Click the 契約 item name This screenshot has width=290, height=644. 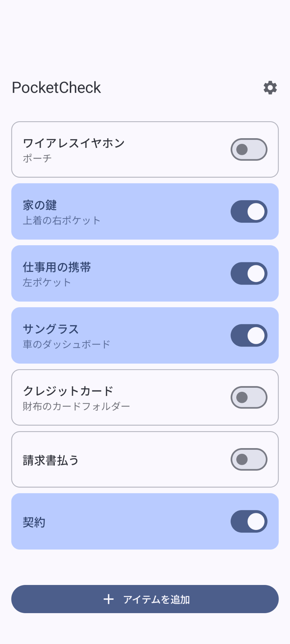[x=34, y=522]
